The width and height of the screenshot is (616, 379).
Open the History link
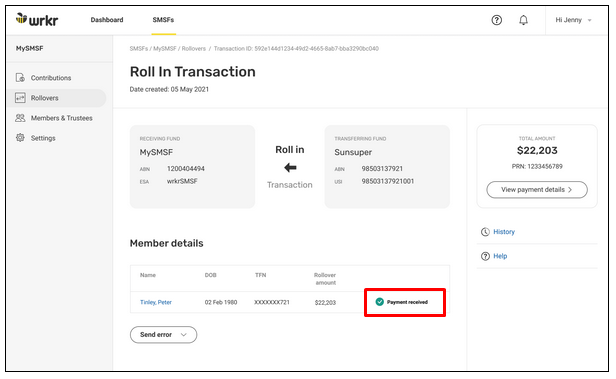(504, 232)
